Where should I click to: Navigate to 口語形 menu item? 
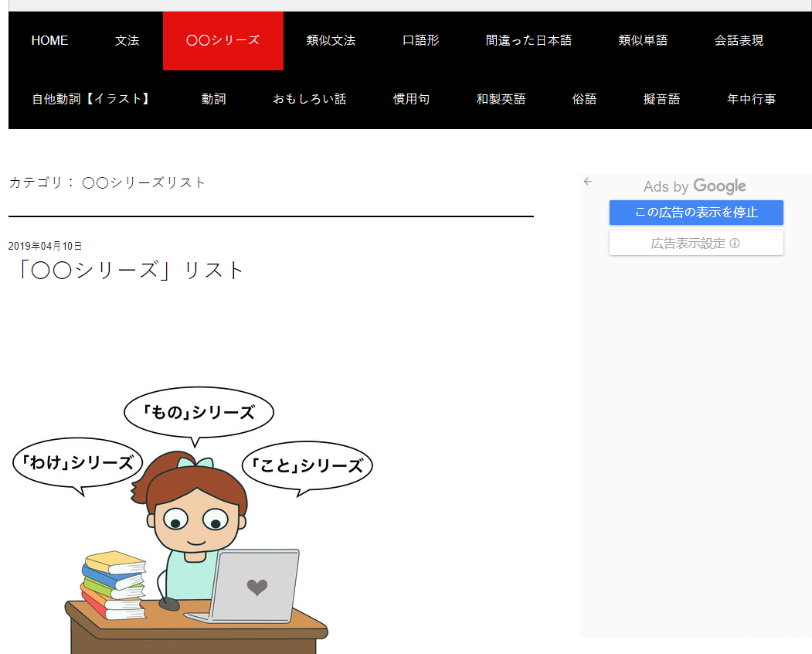tap(420, 41)
